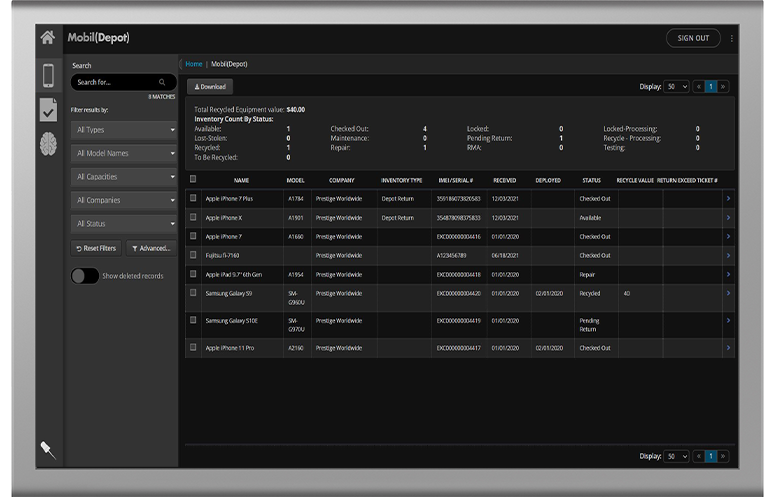Open the vertical dots menu beside Sign Out
Image resolution: width=772 pixels, height=497 pixels.
tap(732, 38)
